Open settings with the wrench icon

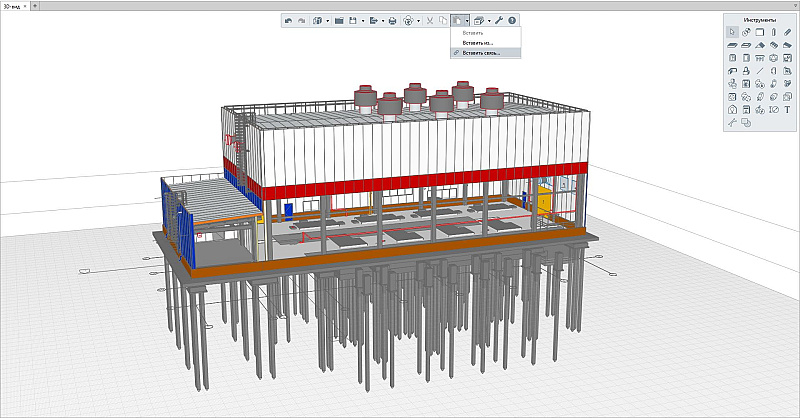(x=498, y=20)
